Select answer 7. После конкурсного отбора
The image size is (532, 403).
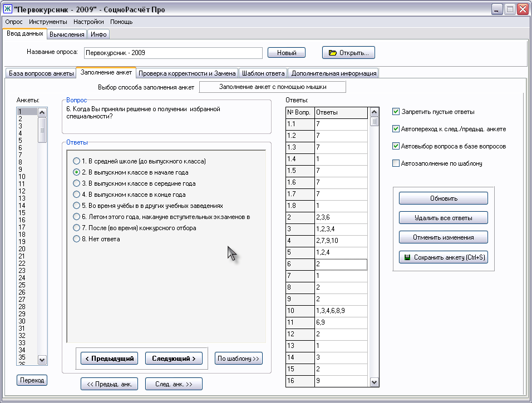pos(77,228)
